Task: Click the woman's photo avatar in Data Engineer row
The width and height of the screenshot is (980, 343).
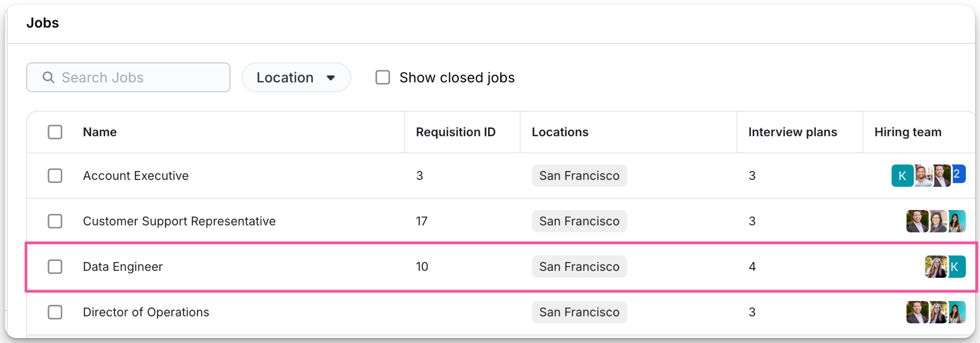Action: 936,267
